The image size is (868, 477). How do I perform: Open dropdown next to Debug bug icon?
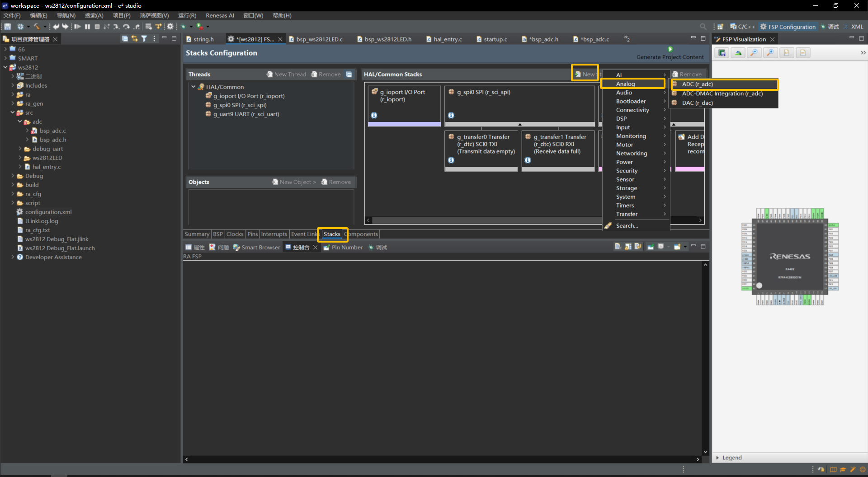pyautogui.click(x=191, y=27)
